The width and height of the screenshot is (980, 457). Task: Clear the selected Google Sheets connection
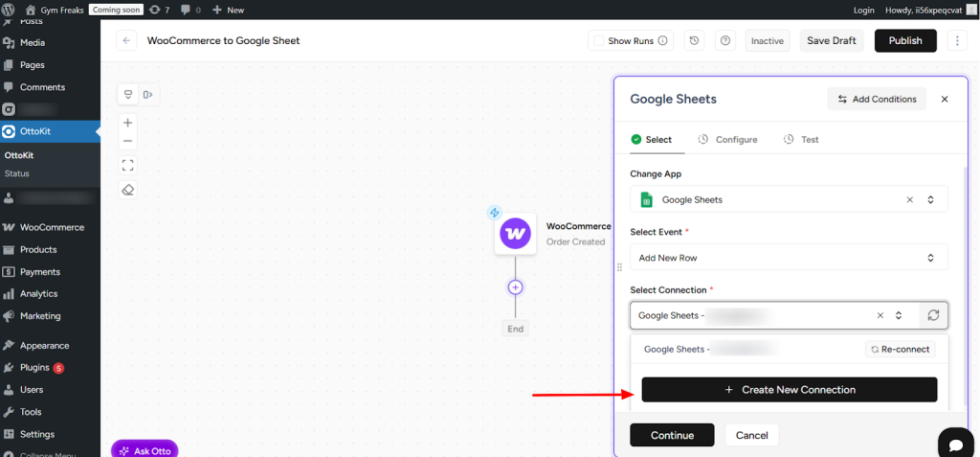(880, 315)
